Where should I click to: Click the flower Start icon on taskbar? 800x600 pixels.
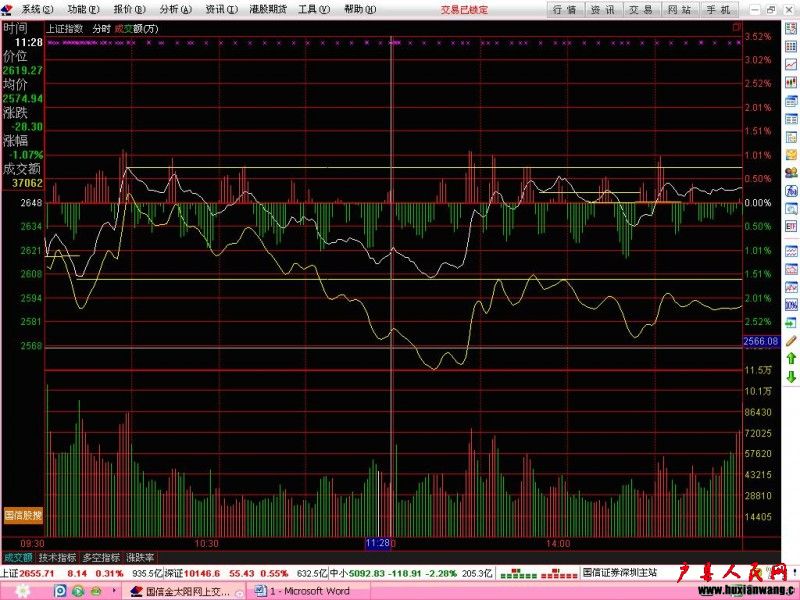23,591
